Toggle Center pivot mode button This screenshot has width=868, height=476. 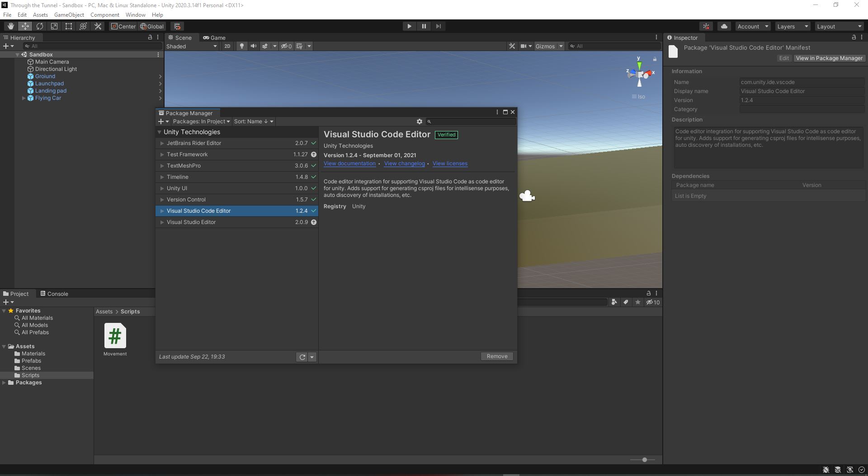123,26
